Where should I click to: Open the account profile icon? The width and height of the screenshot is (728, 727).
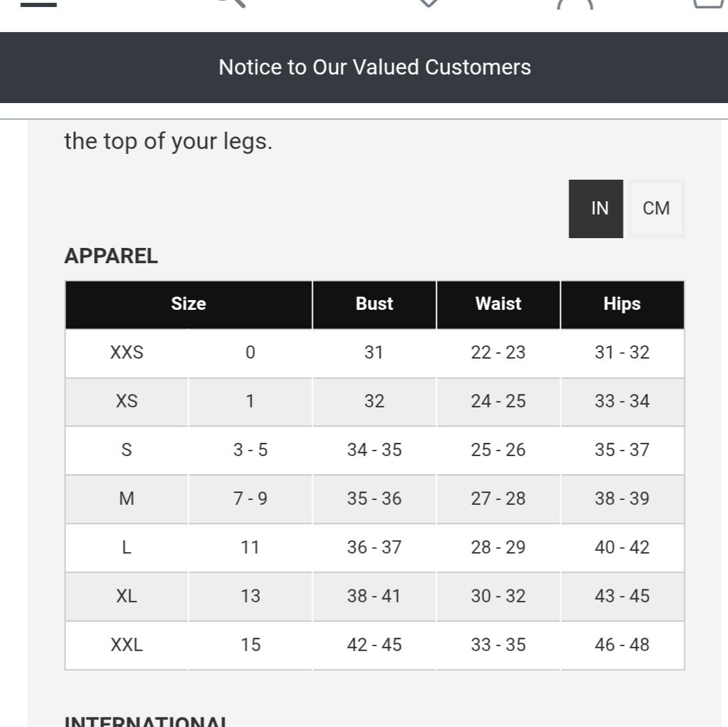[x=575, y=3]
